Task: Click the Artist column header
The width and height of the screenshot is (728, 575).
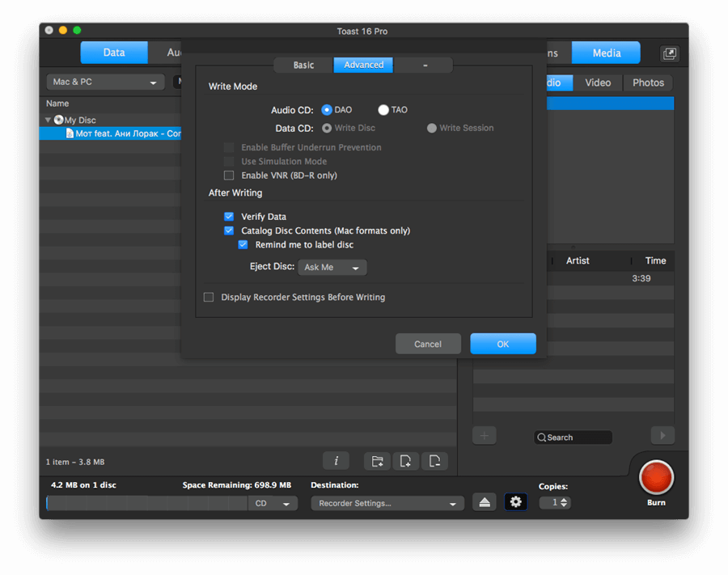Action: pyautogui.click(x=577, y=261)
